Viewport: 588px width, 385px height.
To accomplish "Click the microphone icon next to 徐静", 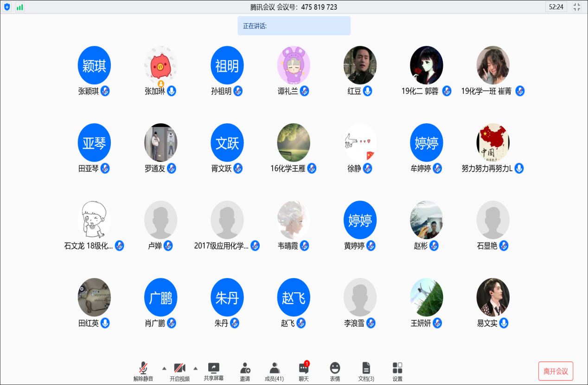I will pos(368,168).
